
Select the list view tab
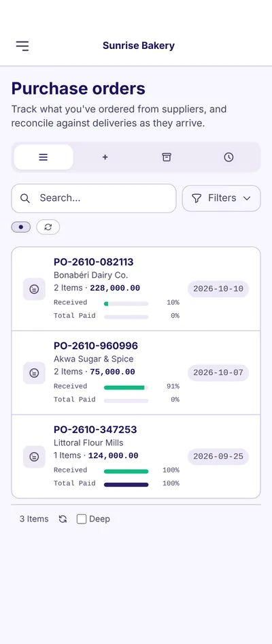tap(44, 157)
